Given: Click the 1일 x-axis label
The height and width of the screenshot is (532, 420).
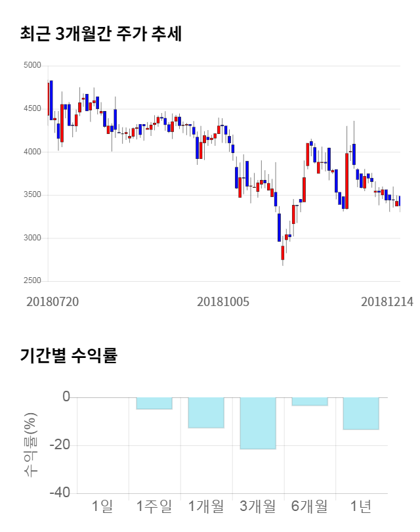Looking at the screenshot, I should [102, 506].
